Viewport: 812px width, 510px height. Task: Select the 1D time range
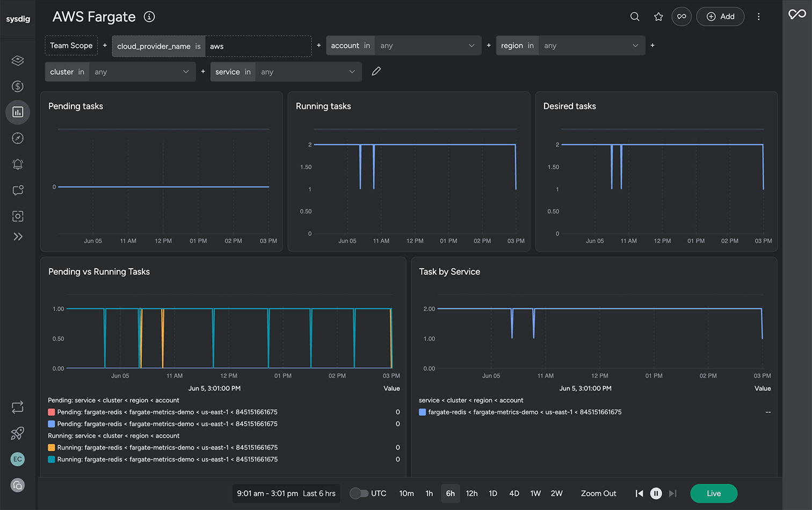click(493, 493)
